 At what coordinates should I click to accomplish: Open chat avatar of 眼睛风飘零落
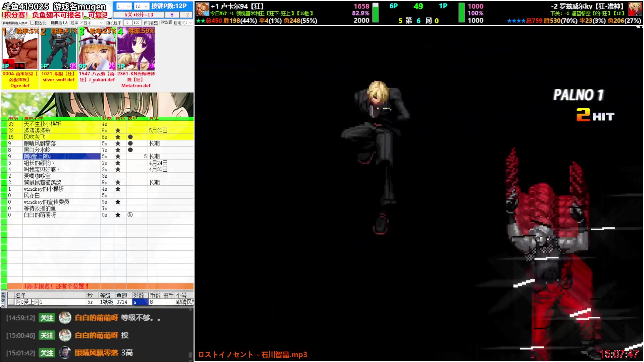click(x=65, y=353)
